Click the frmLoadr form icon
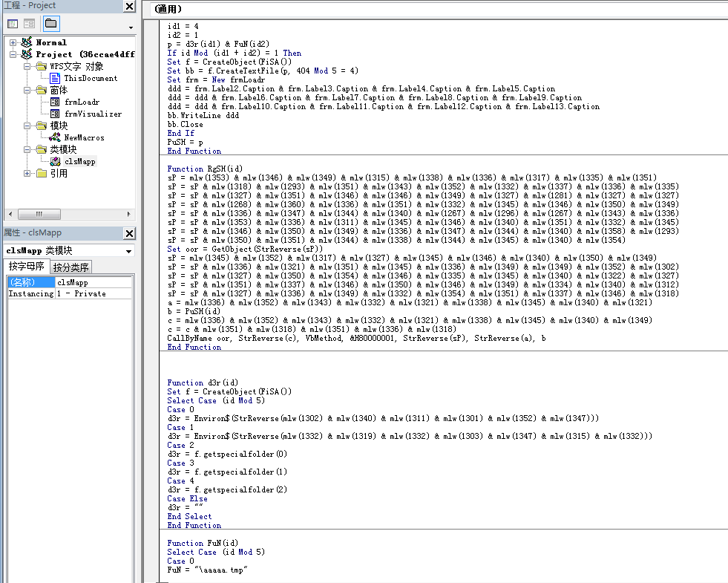728x583 pixels. click(x=55, y=102)
